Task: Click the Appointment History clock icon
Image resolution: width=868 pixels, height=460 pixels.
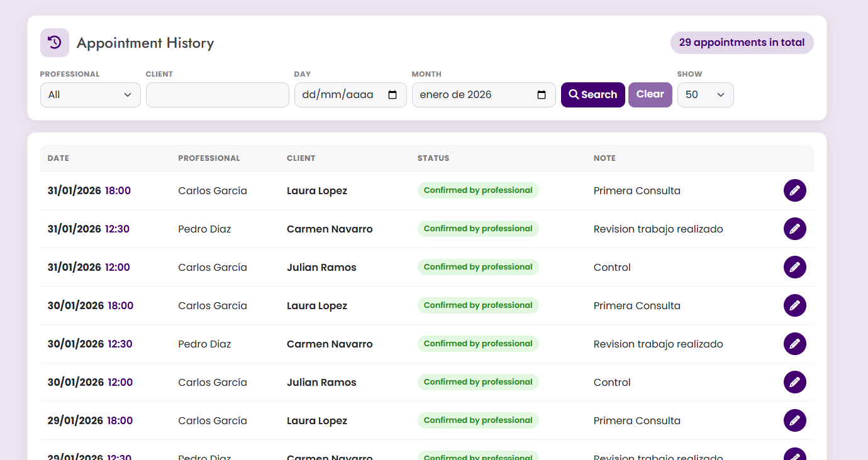Action: click(x=55, y=43)
